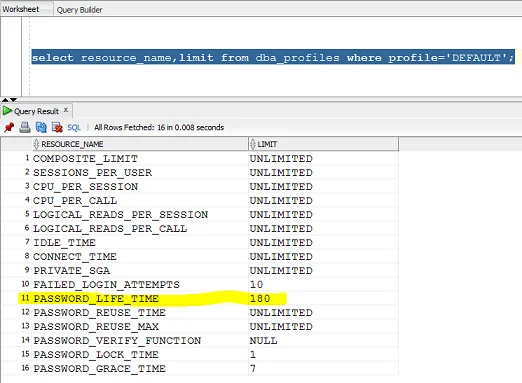Select the PASSWORD_VERIFY_FUNCTION cell

tap(140, 341)
